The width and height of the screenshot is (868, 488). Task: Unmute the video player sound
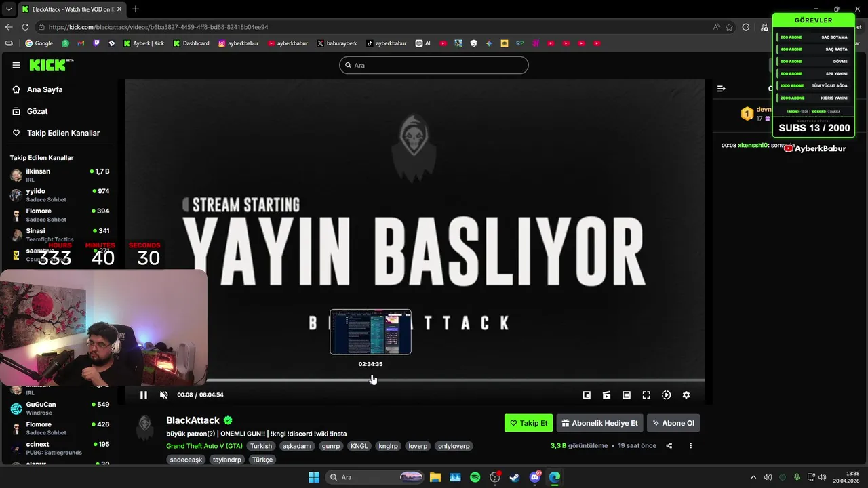[163, 395]
